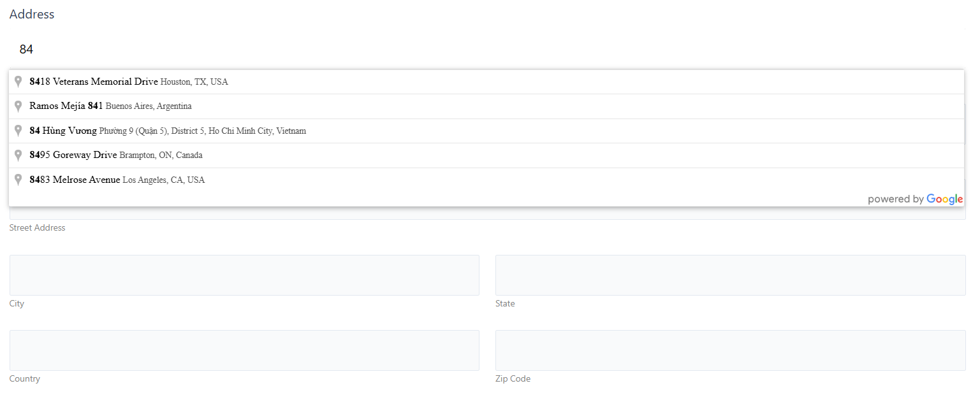
Task: Click into the City input field
Action: pos(244,275)
